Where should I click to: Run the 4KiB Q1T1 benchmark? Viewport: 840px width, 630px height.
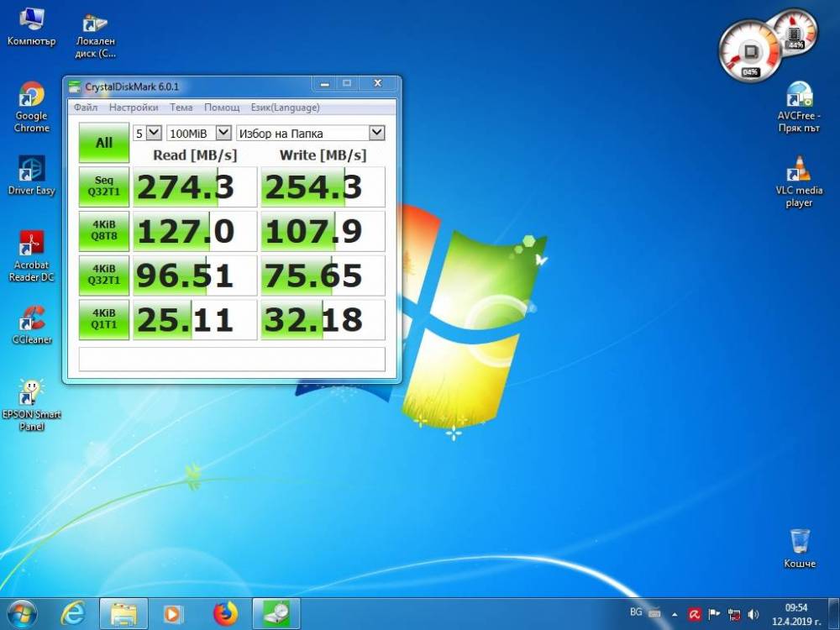click(104, 319)
